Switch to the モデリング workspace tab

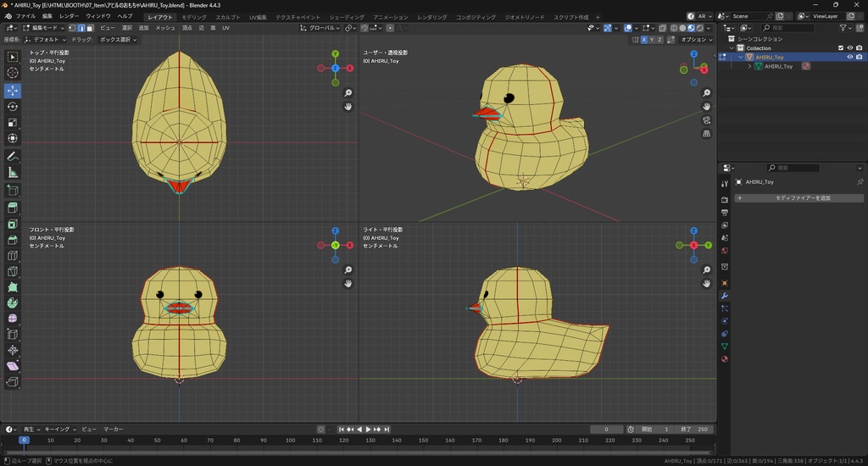[x=194, y=17]
